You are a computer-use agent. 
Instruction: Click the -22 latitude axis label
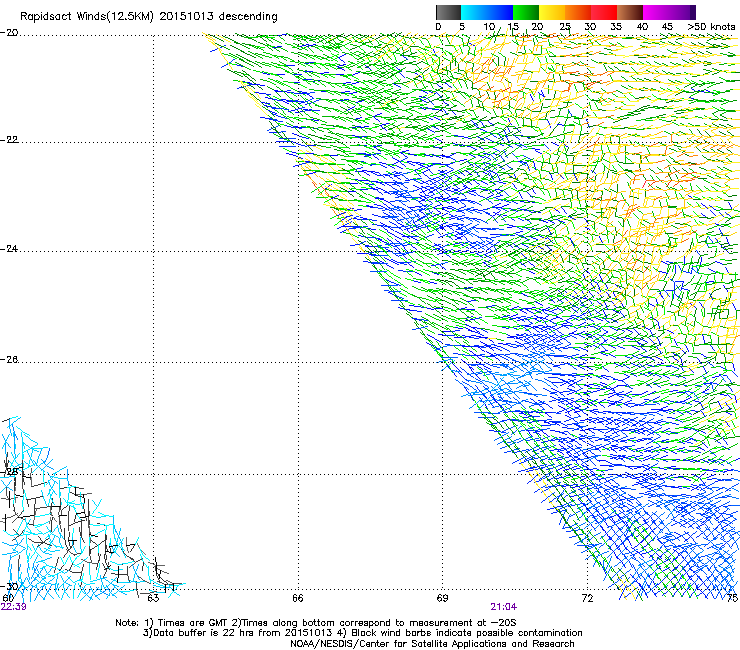click(9, 140)
